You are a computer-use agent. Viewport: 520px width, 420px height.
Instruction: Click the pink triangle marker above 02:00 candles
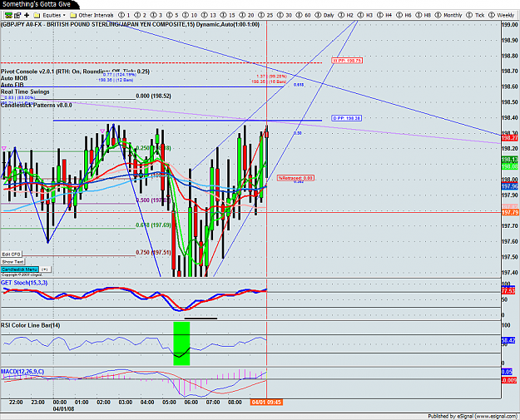coord(102,131)
